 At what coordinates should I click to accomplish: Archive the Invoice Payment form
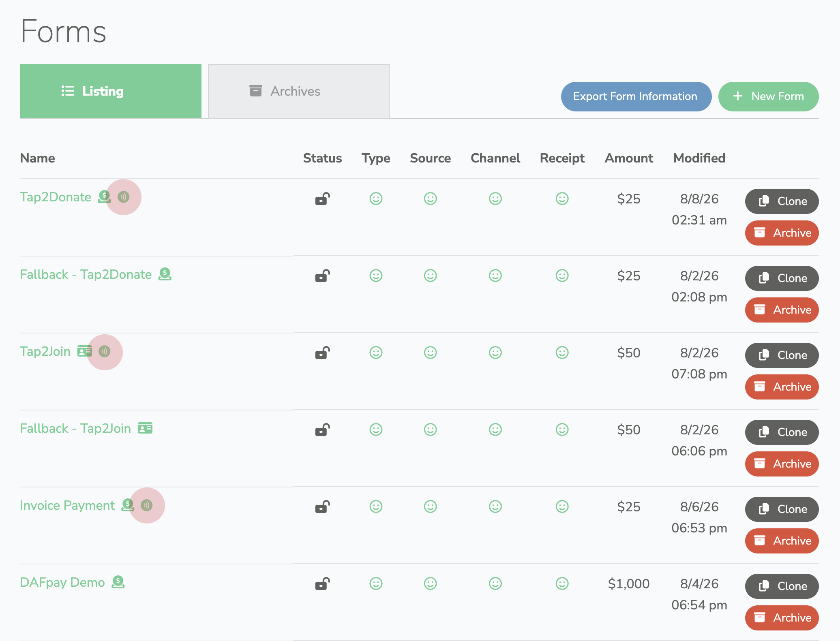tap(782, 541)
